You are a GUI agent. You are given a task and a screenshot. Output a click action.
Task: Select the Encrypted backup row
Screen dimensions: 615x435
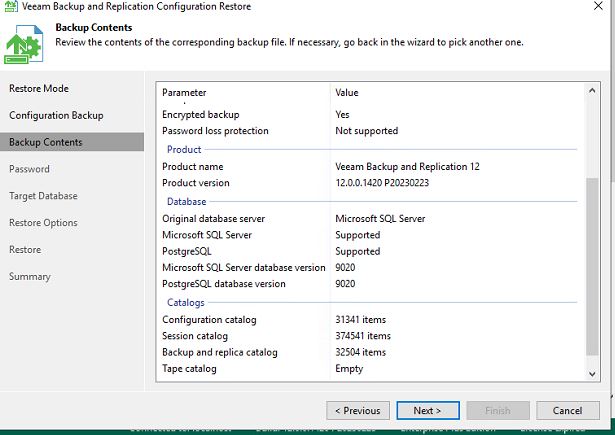point(201,115)
